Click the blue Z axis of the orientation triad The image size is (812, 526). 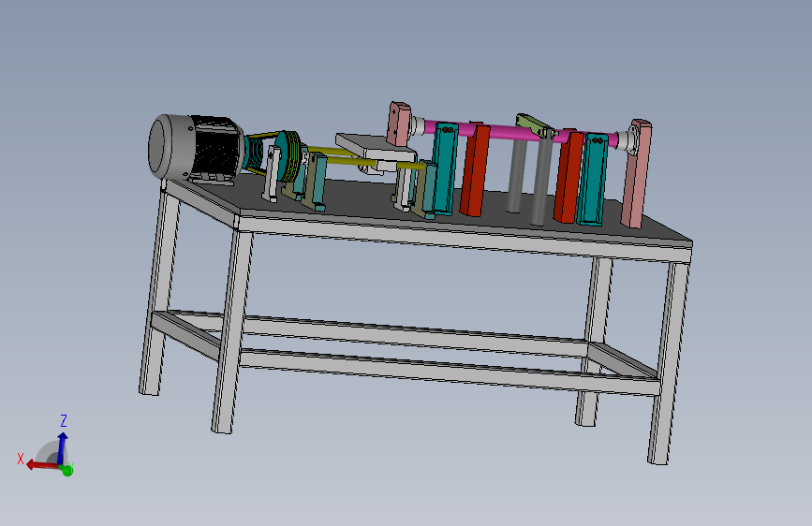62,447
